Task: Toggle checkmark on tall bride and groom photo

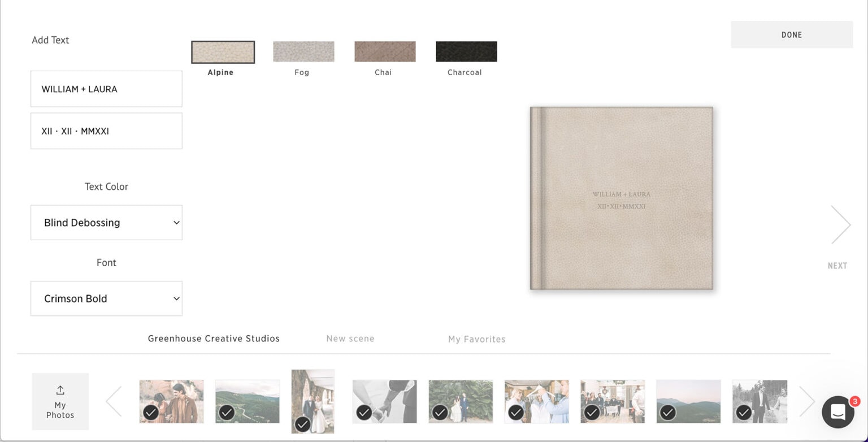Action: click(303, 424)
